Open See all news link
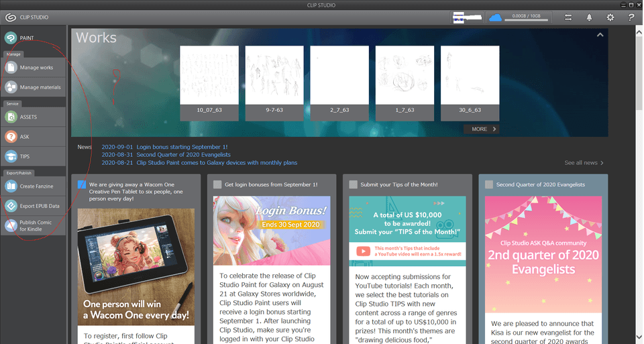This screenshot has width=644, height=344. (584, 163)
